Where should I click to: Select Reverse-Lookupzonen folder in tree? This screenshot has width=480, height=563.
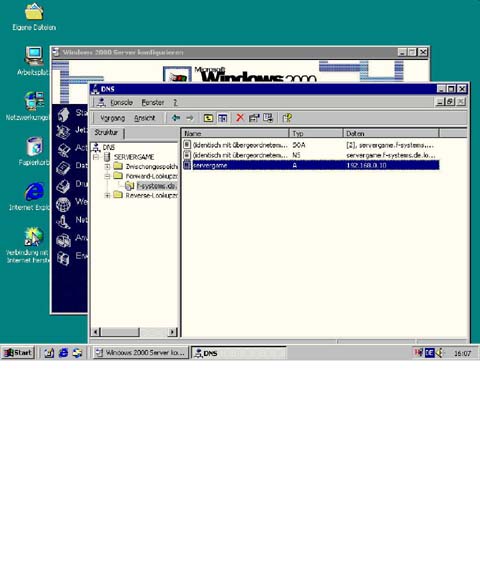[x=151, y=195]
